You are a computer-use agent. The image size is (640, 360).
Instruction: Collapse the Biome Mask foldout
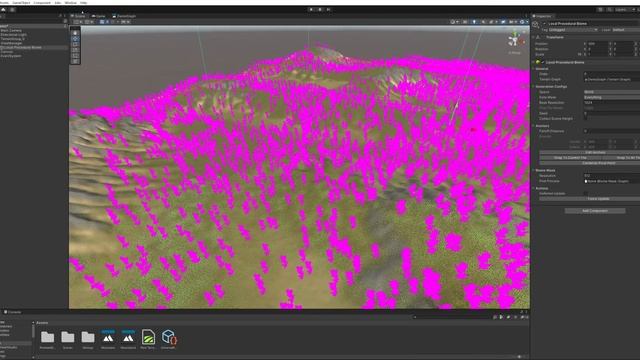tap(533, 170)
